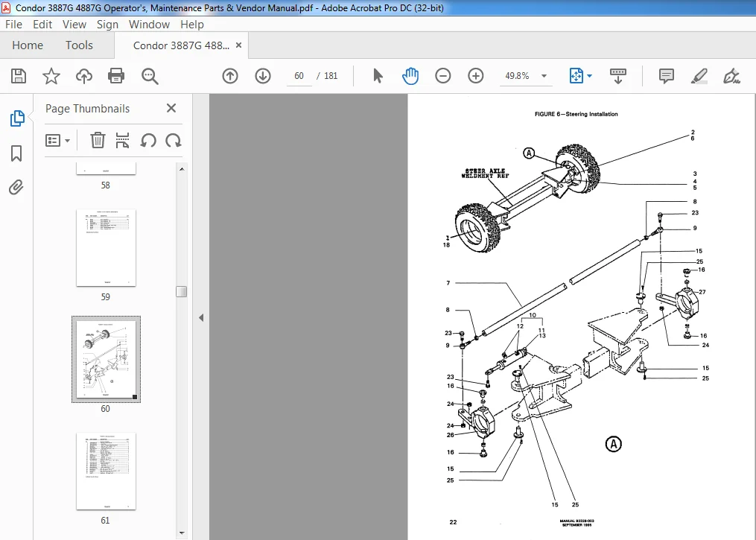Switch to the Home tab

(x=28, y=45)
